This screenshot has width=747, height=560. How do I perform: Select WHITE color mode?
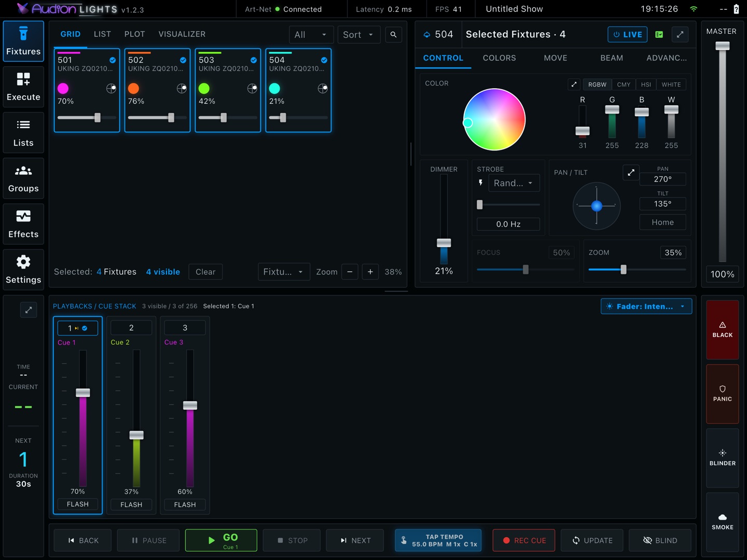coord(671,85)
